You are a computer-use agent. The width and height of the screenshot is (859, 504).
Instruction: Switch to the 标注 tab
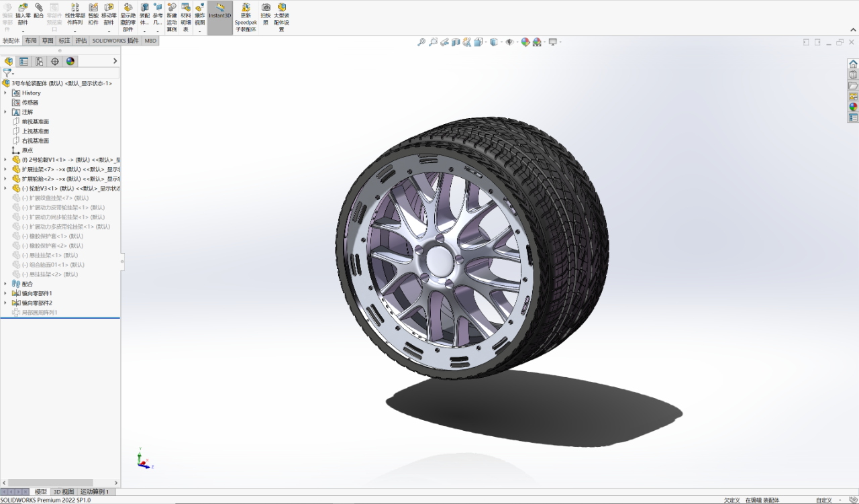pos(64,41)
